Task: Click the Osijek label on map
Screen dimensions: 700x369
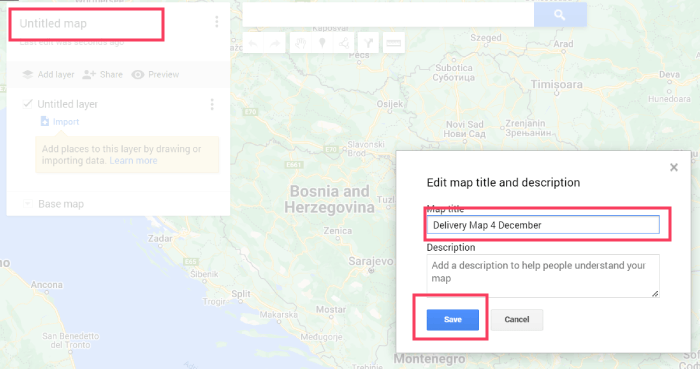Action: pos(390,104)
